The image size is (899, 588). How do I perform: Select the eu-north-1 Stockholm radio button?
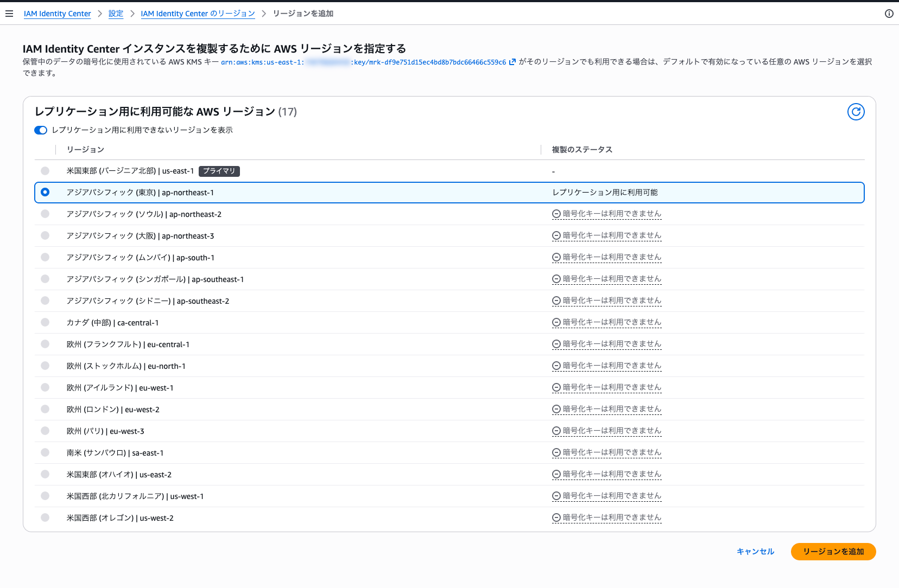[x=45, y=366]
